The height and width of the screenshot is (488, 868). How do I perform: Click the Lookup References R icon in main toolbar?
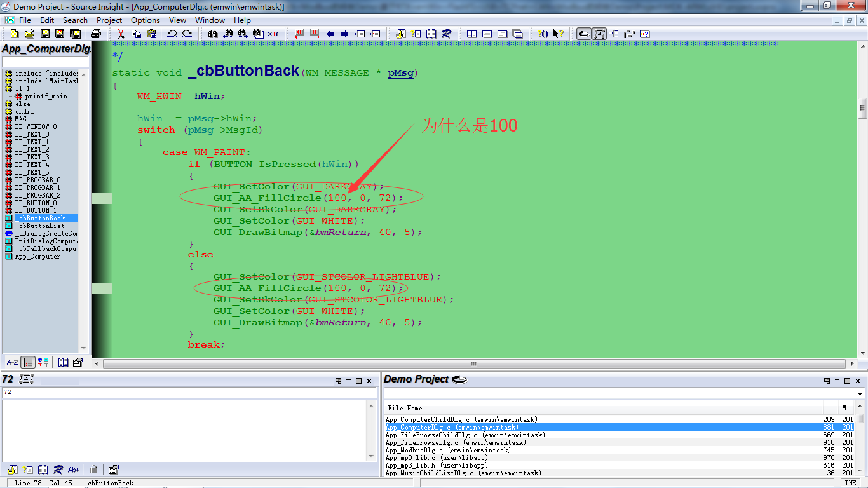(447, 34)
